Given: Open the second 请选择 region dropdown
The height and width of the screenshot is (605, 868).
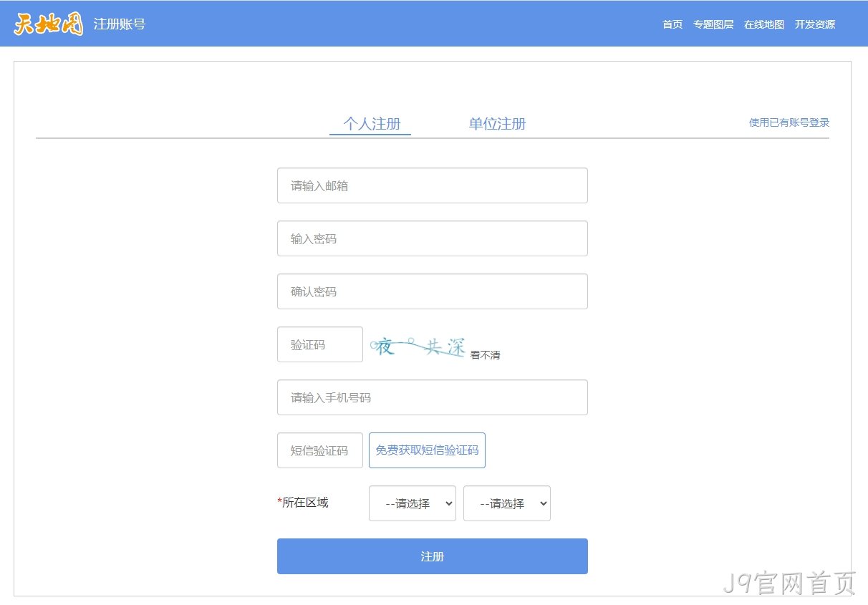Looking at the screenshot, I should (x=507, y=503).
